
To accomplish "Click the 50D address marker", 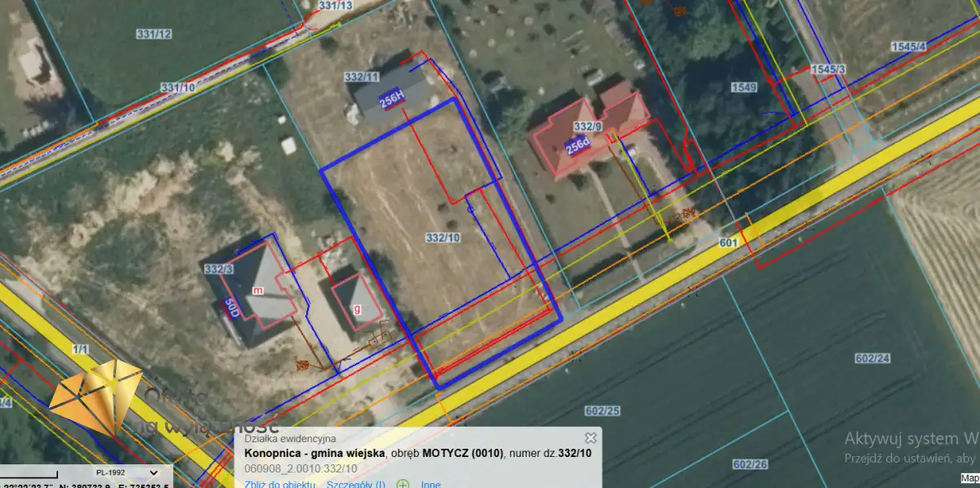I will coord(230,311).
